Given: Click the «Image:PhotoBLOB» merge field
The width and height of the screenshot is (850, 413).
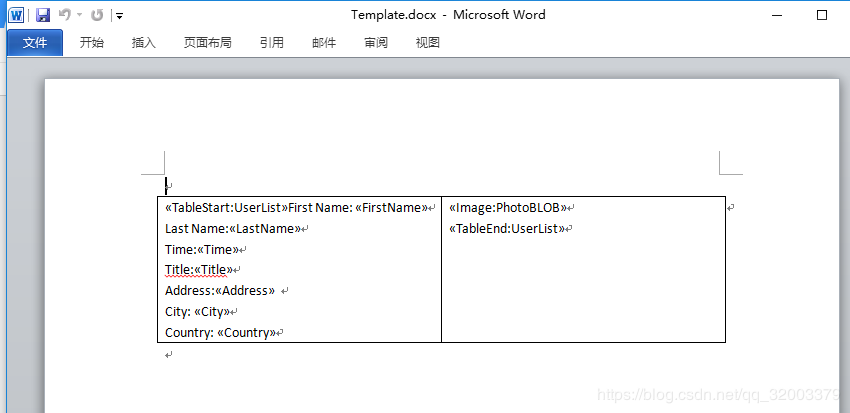Looking at the screenshot, I should [508, 208].
